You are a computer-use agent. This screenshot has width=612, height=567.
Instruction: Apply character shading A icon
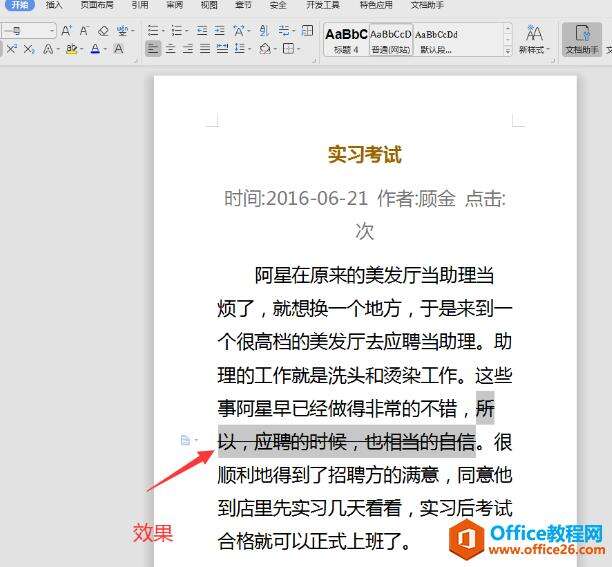coord(119,49)
